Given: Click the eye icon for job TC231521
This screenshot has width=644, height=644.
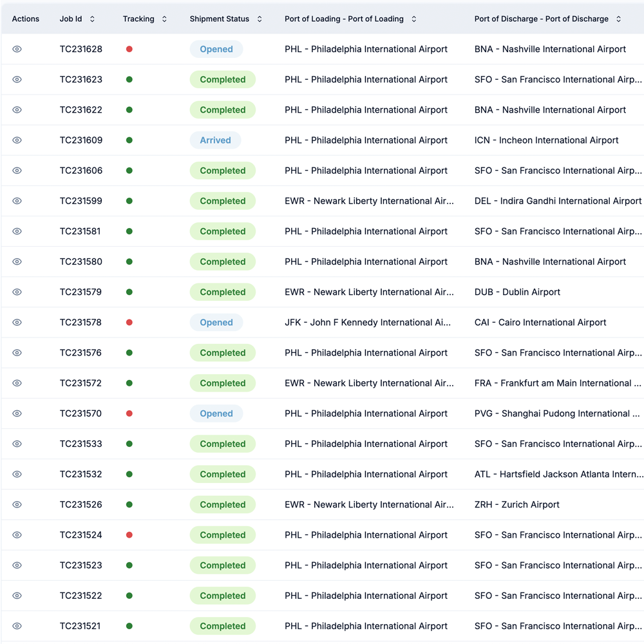Looking at the screenshot, I should [17, 626].
